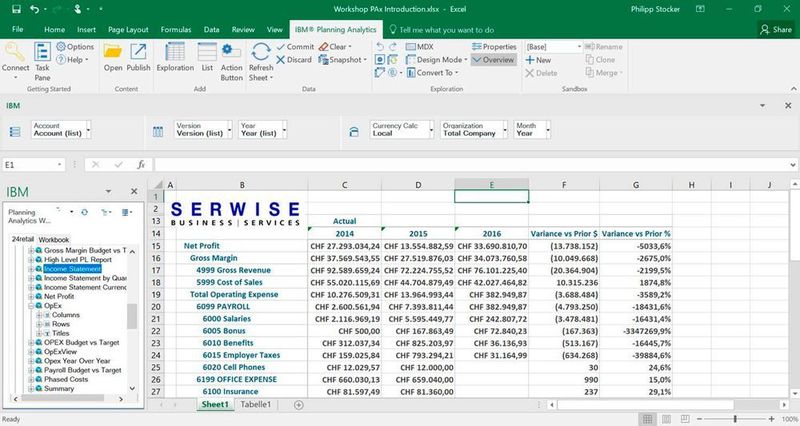This screenshot has height=426, width=800.
Task: Expand the Net Profit tree node
Action: pos(31,296)
